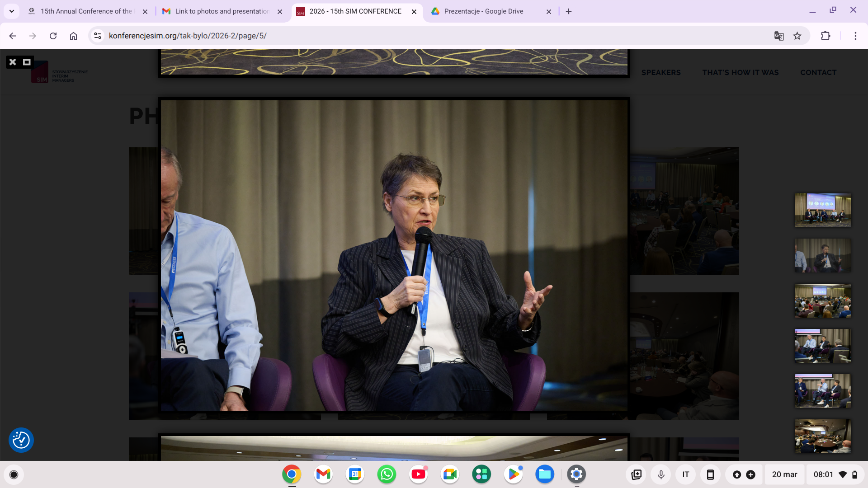Close the 15th Annual Conference tab
Image resolution: width=868 pixels, height=488 pixels.
coord(145,12)
